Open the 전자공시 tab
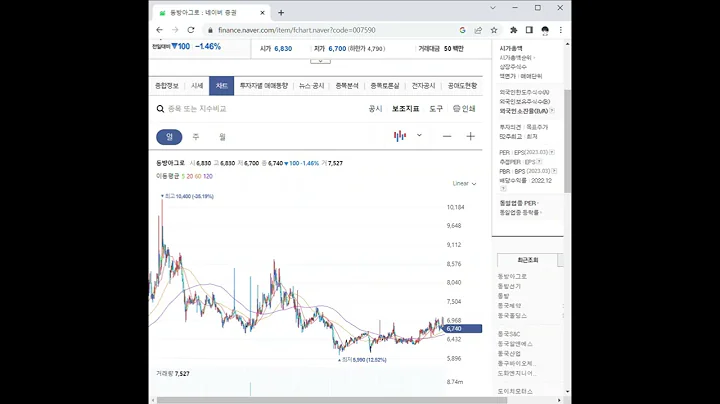The height and width of the screenshot is (404, 720). point(423,86)
